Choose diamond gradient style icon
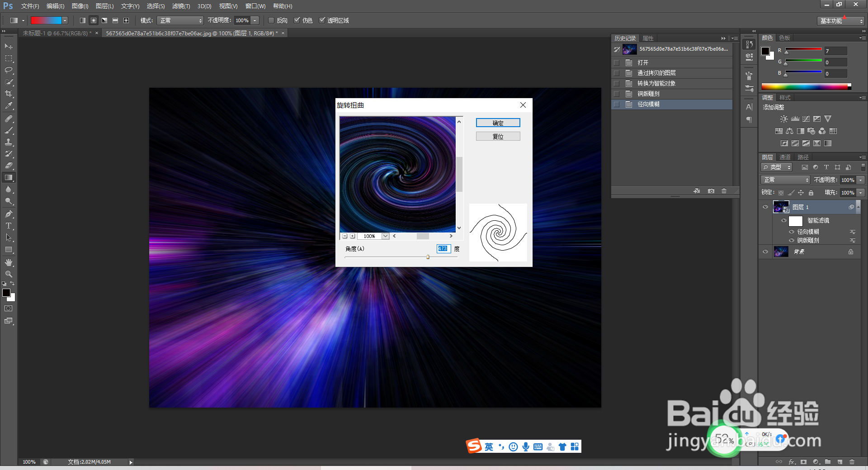Screen dimensions: 868x470 (126, 20)
